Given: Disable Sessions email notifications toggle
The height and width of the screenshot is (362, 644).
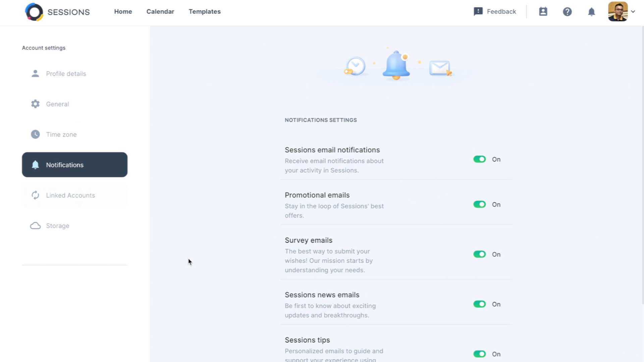Looking at the screenshot, I should click(x=479, y=159).
